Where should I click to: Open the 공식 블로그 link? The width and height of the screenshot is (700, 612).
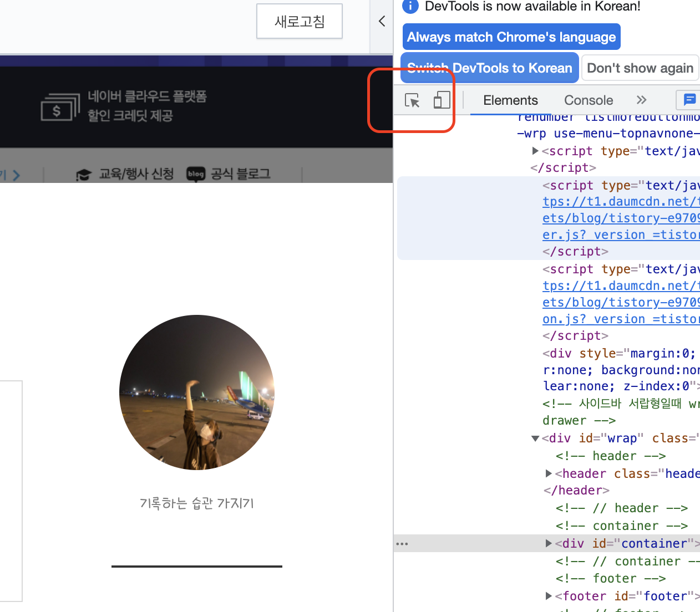(241, 174)
